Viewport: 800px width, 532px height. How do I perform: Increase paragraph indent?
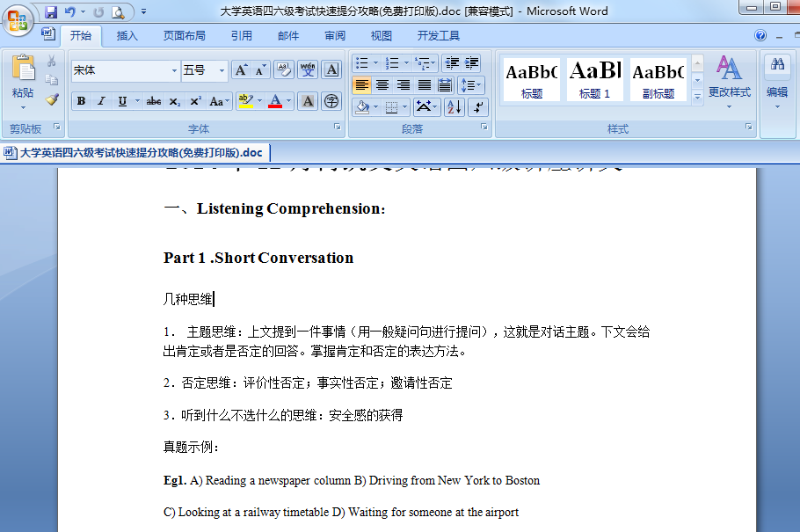(471, 62)
